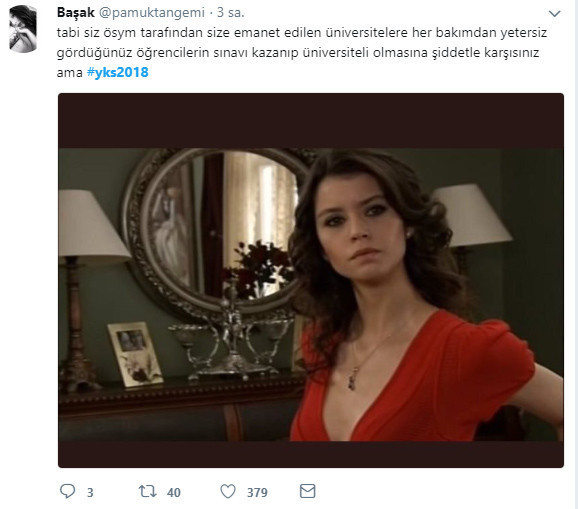Click the tweet text starting 'tabi siz ösym'
The height and width of the screenshot is (509, 578).
point(302,52)
